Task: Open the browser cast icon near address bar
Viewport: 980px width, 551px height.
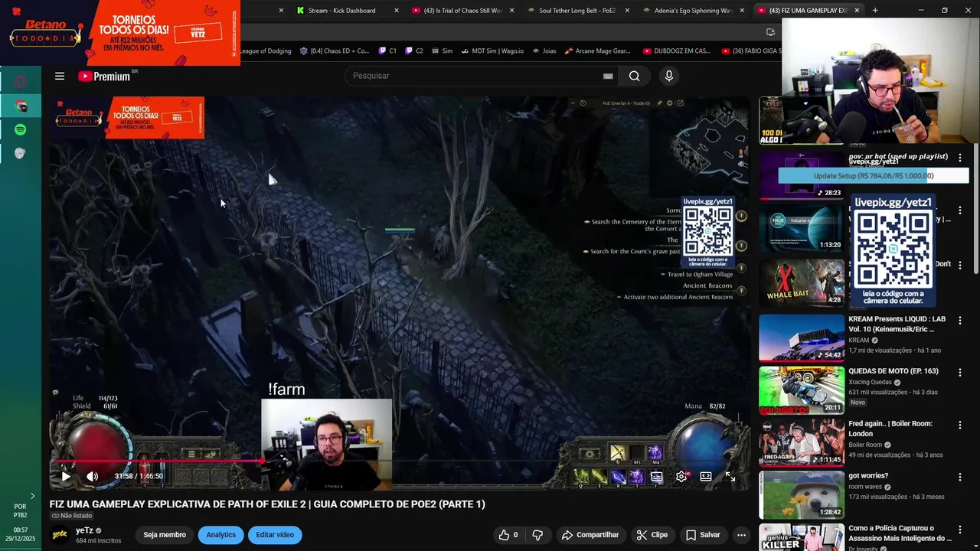Action: (770, 32)
